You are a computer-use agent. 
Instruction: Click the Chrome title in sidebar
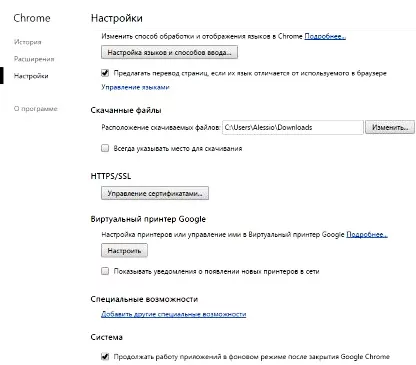coord(32,18)
